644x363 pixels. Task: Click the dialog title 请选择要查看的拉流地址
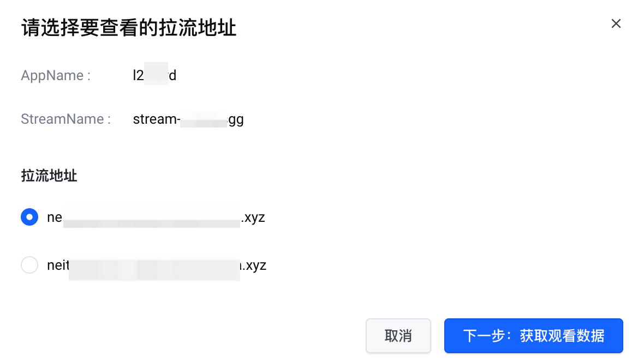(129, 28)
